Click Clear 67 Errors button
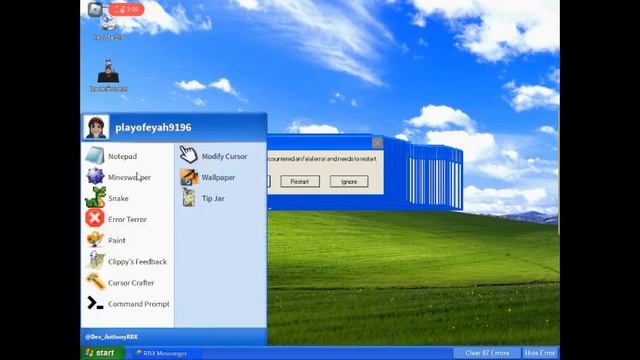The width and height of the screenshot is (640, 360). 487,353
